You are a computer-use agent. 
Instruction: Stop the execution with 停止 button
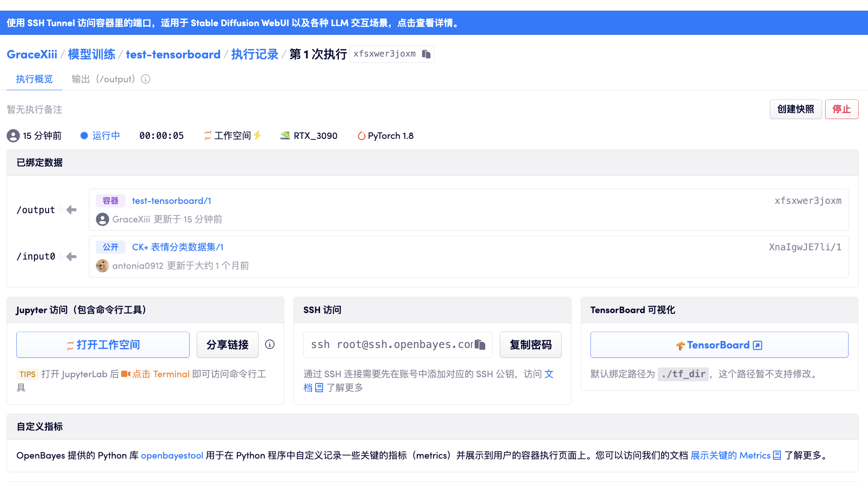(841, 109)
